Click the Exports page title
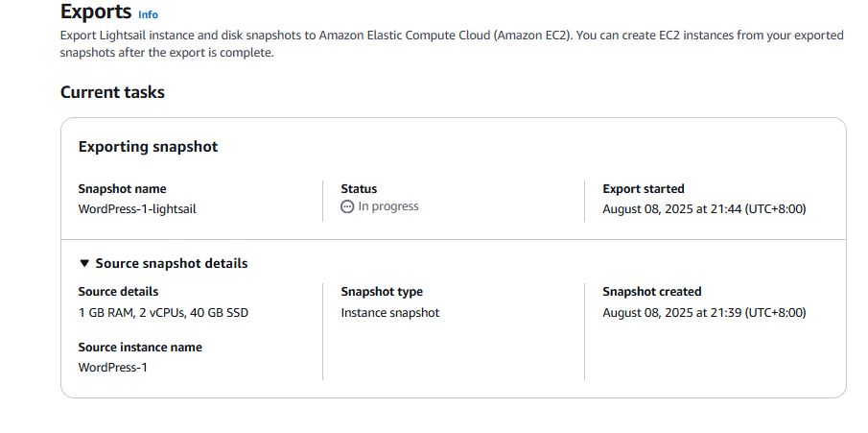The image size is (868, 433). point(96,12)
